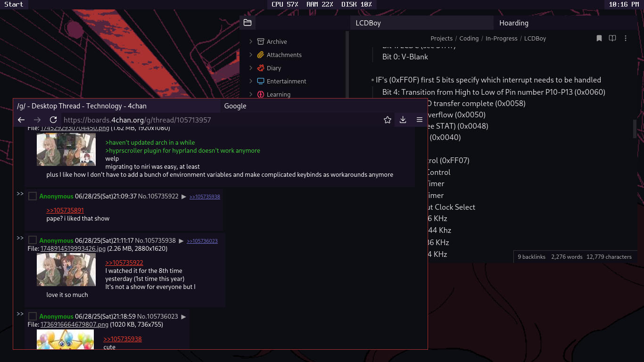Tick the checkbox for post No.105735922
The height and width of the screenshot is (362, 644).
(x=33, y=196)
